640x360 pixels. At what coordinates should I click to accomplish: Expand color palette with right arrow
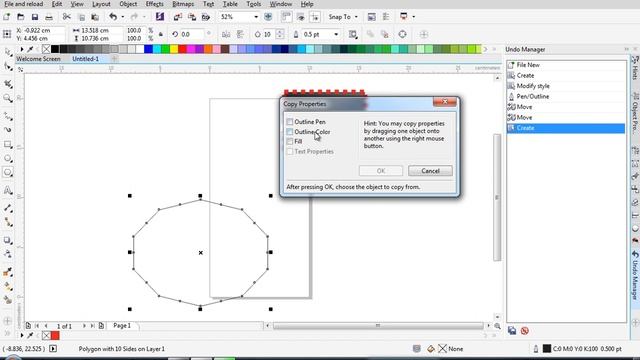(485, 49)
